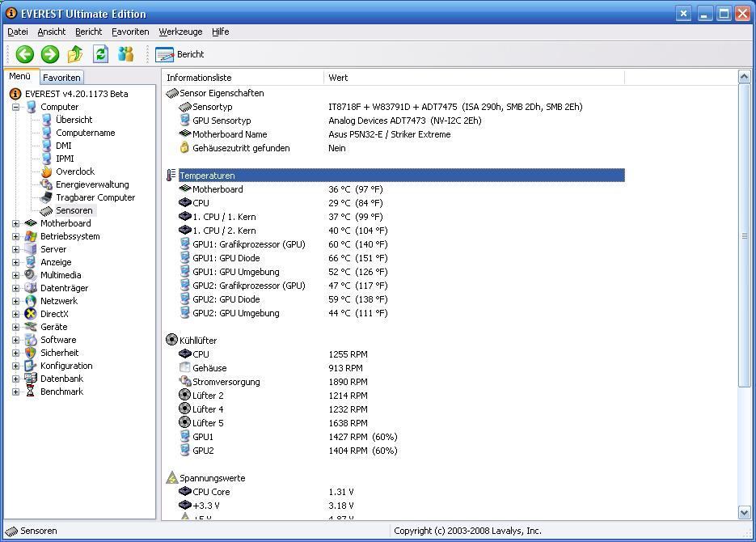Screen dimensions: 756x542
Task: Open the IPMI tree item
Action: (65, 159)
